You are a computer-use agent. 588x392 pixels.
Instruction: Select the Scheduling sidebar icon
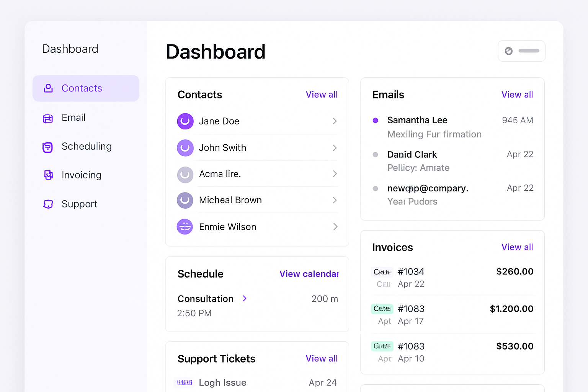(47, 147)
